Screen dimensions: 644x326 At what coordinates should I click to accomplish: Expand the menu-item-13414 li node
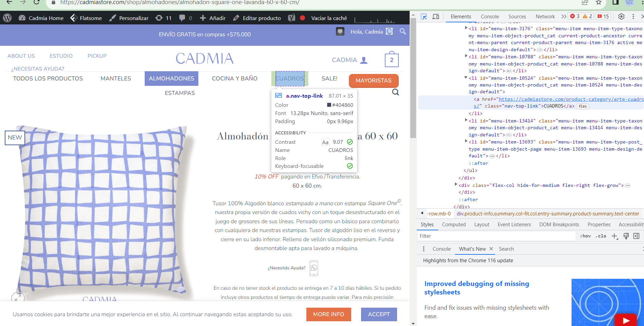(x=466, y=120)
